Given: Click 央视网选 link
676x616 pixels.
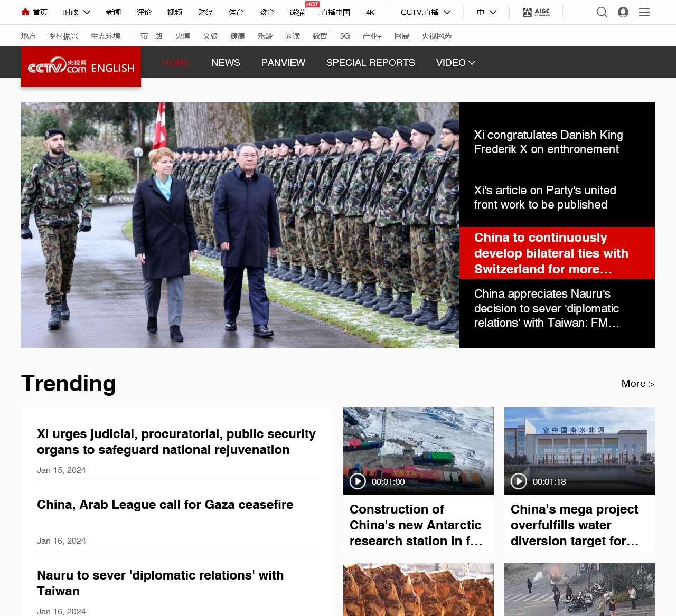Looking at the screenshot, I should point(437,36).
